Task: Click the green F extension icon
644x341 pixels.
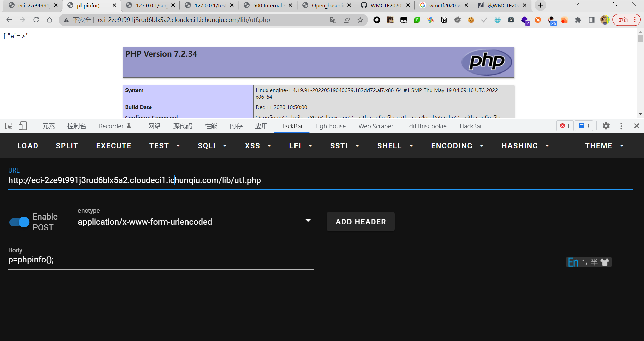Action: 417,20
